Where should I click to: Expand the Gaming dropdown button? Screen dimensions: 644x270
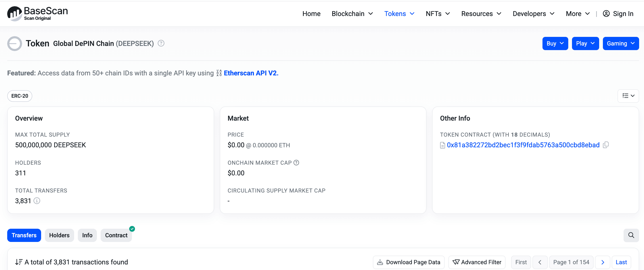point(621,43)
